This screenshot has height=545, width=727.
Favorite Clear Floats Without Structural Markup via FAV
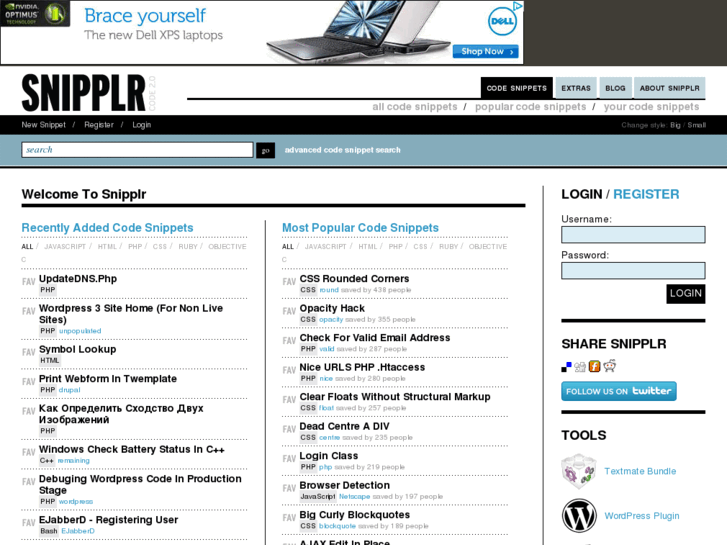point(289,399)
